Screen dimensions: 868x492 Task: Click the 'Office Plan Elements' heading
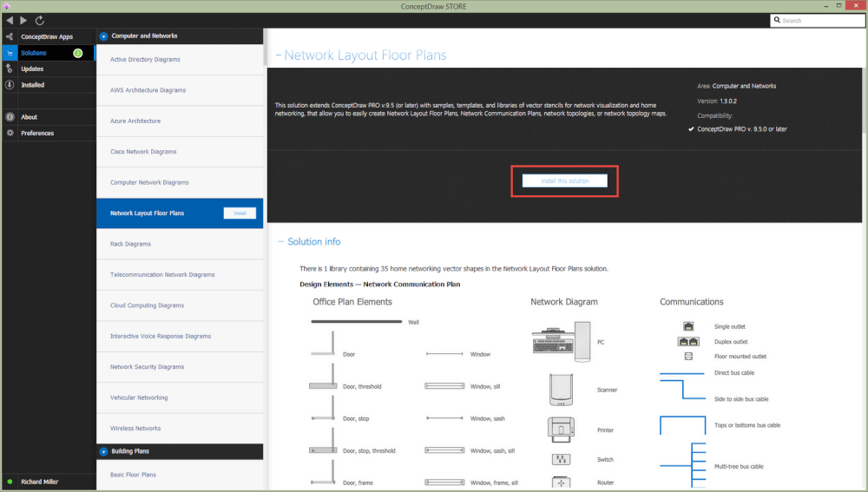[x=352, y=302]
